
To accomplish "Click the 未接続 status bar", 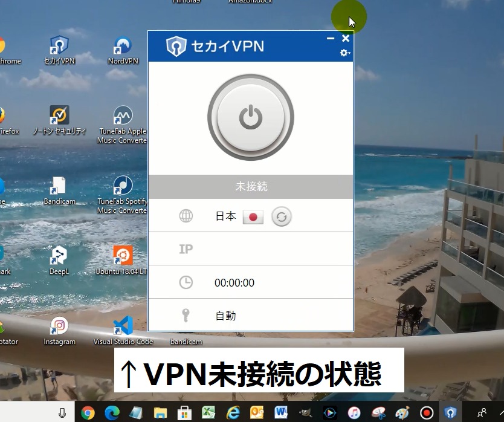I will tap(250, 187).
